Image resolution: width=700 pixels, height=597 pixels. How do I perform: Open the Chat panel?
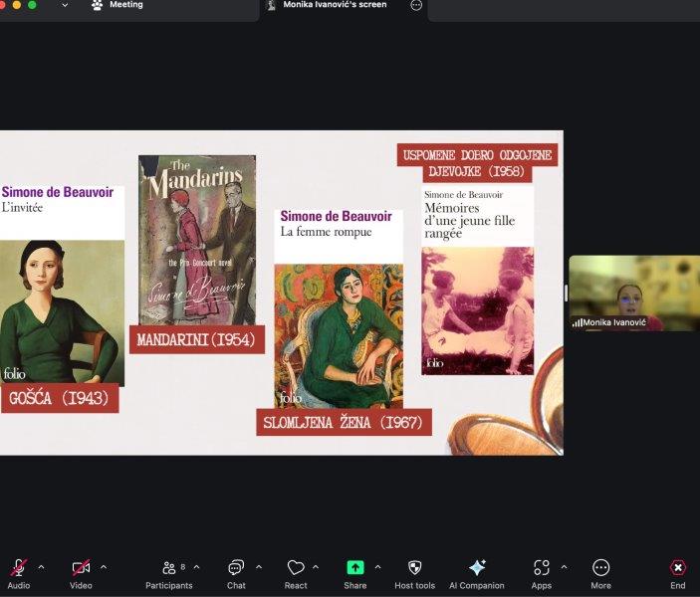236,568
